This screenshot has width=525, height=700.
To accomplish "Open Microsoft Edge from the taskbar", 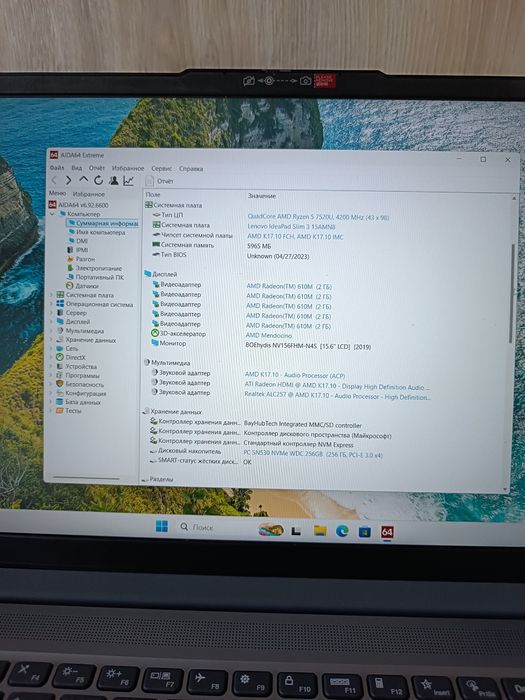I will [x=342, y=531].
